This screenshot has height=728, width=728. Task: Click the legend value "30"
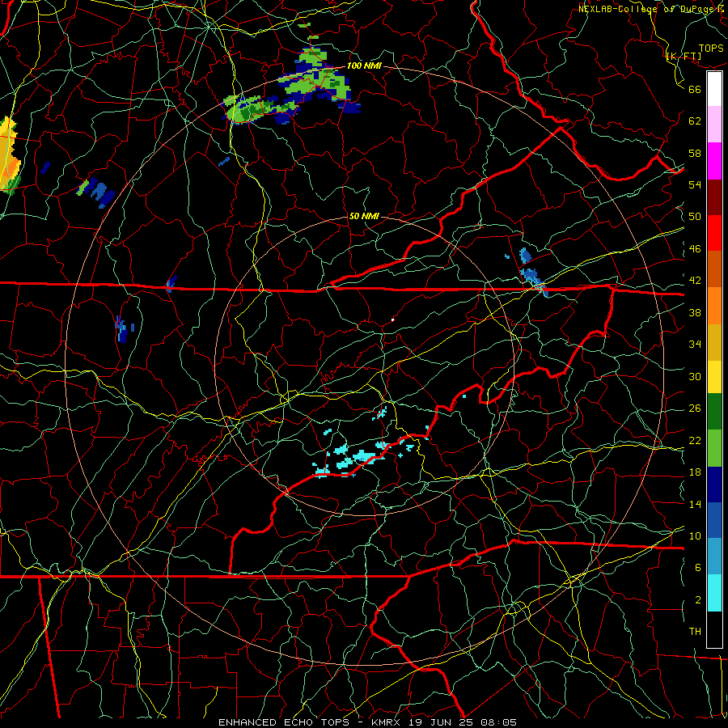[x=695, y=376]
